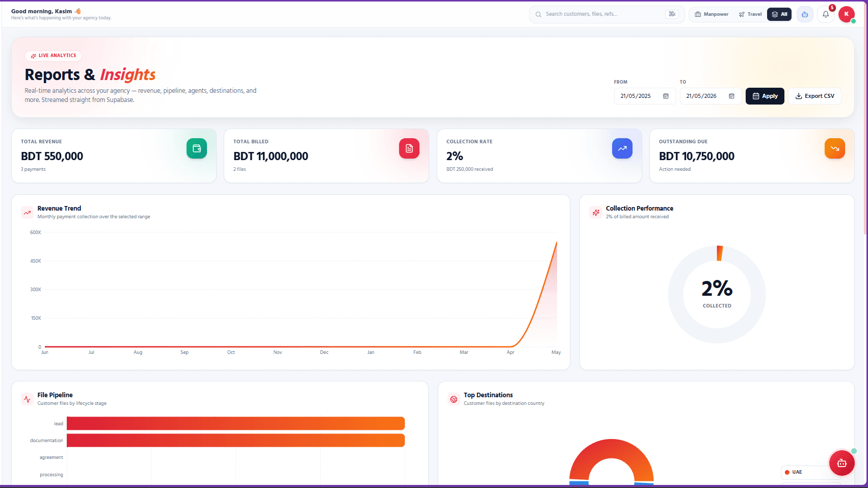
Task: Click the Outstanding Due trend-down icon
Action: pos(835,148)
